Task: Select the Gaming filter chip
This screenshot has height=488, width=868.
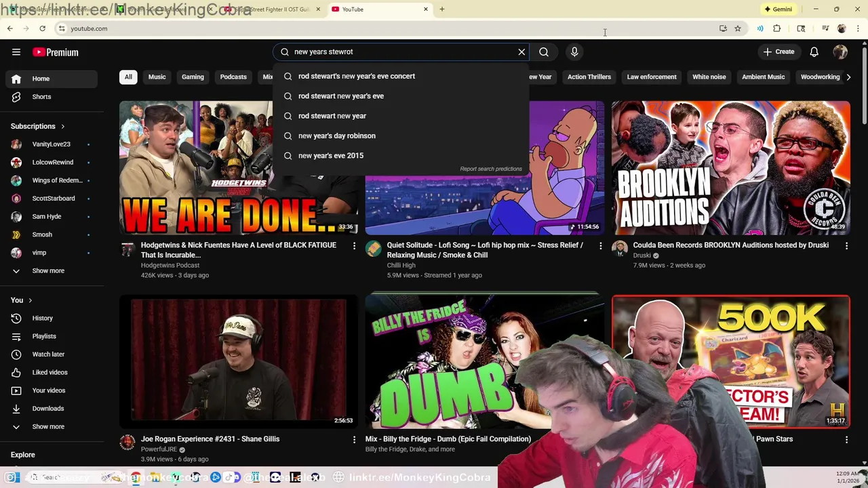Action: click(x=193, y=77)
